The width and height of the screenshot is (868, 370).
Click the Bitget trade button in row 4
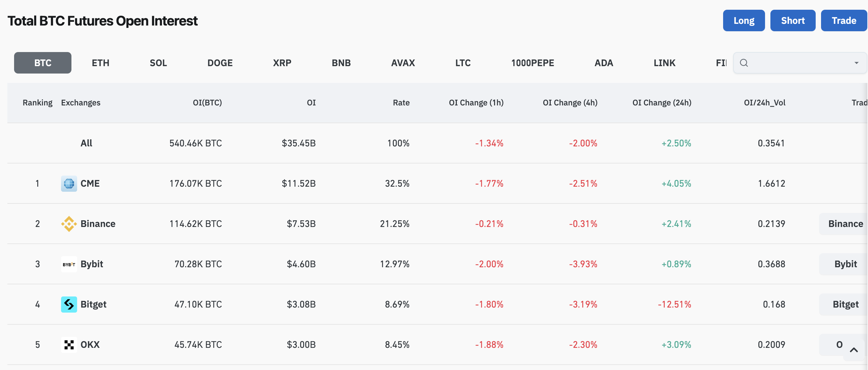coord(845,304)
